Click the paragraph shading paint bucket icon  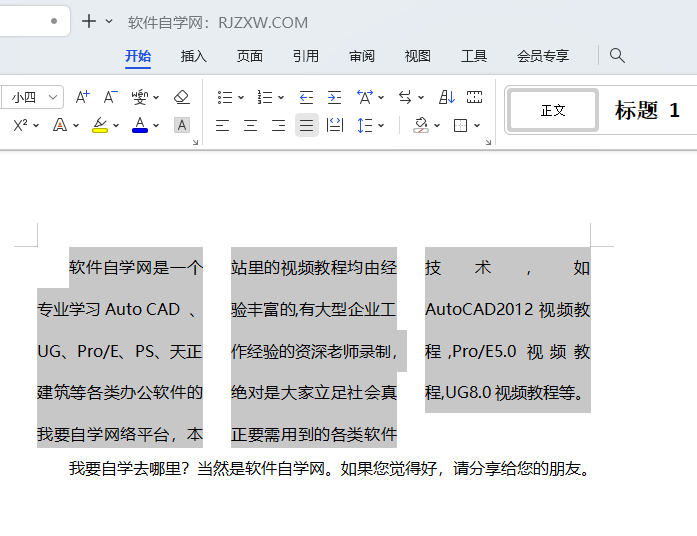pyautogui.click(x=421, y=125)
